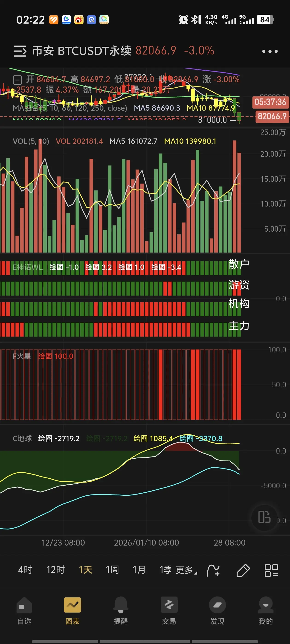The image size is (290, 644).
Task: Tap the 绘图 100.0 F火星 value
Action: point(56,356)
